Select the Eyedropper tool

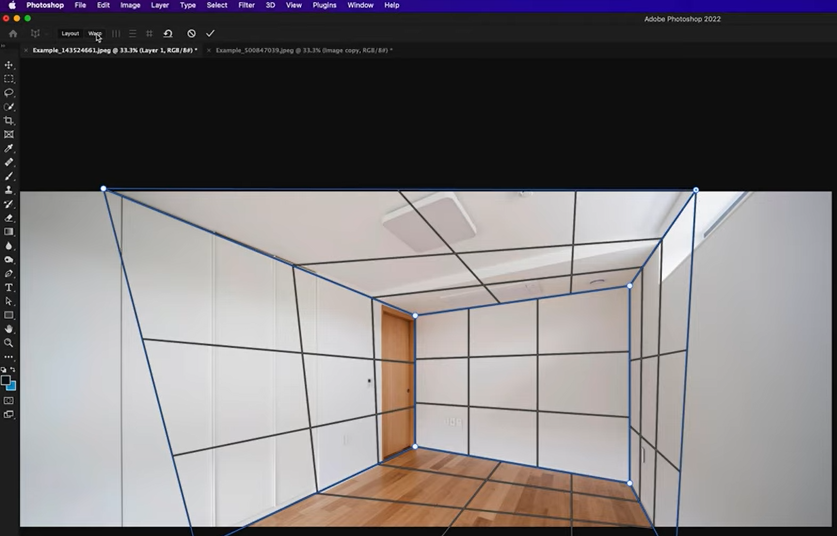(x=9, y=148)
